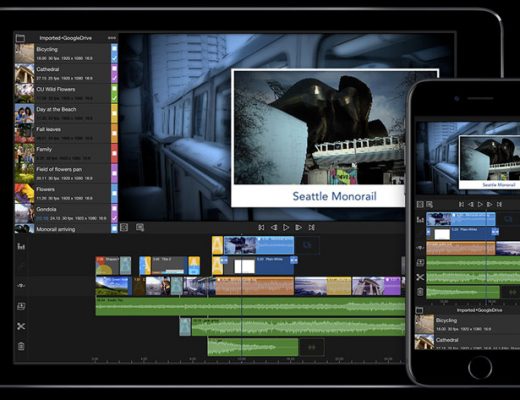
Task: Play the iPad timeline
Action: pyautogui.click(x=286, y=227)
